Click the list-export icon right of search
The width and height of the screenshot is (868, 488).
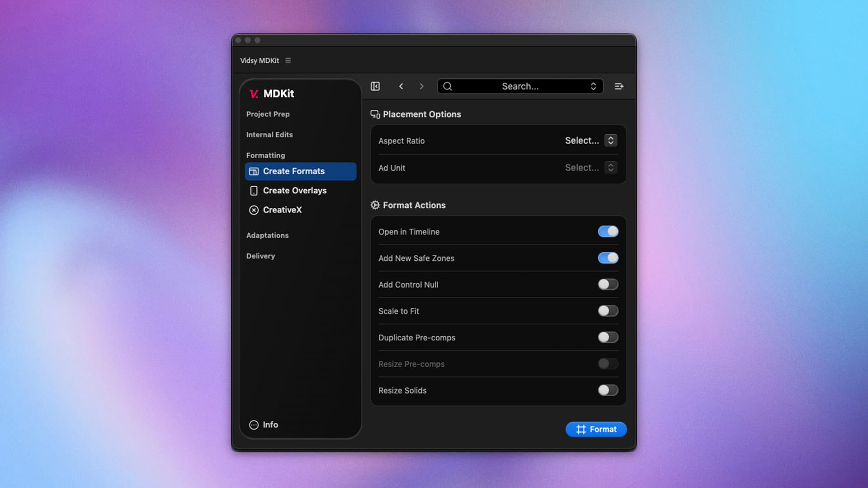tap(619, 86)
